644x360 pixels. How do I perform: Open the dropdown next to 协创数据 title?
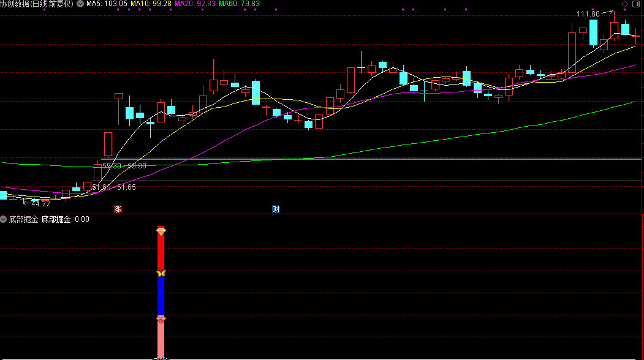pos(80,4)
